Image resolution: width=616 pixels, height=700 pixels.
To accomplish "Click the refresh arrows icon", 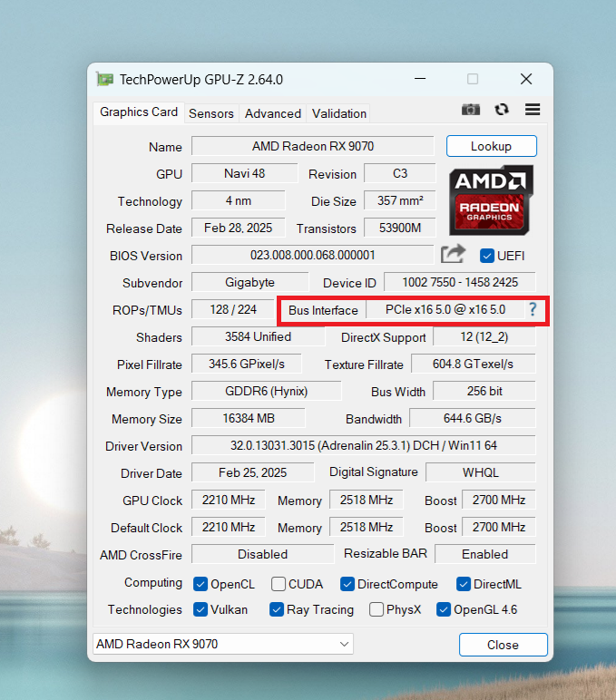I will pos(502,110).
